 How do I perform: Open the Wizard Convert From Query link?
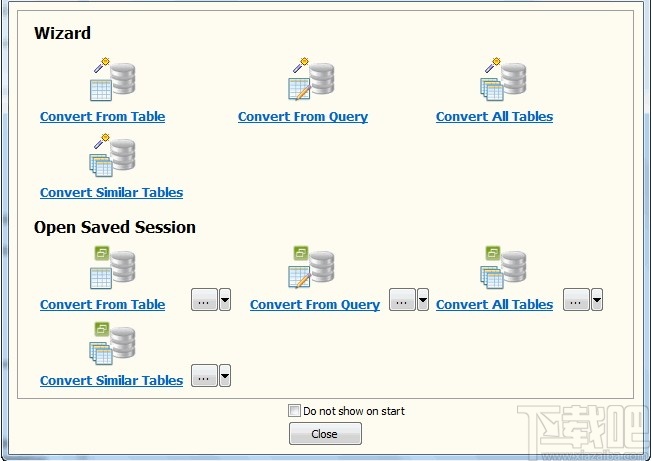pyautogui.click(x=303, y=117)
